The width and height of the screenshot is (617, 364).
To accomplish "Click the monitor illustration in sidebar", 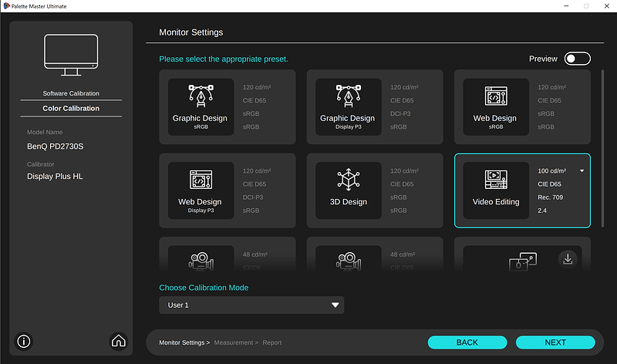I will click(71, 55).
